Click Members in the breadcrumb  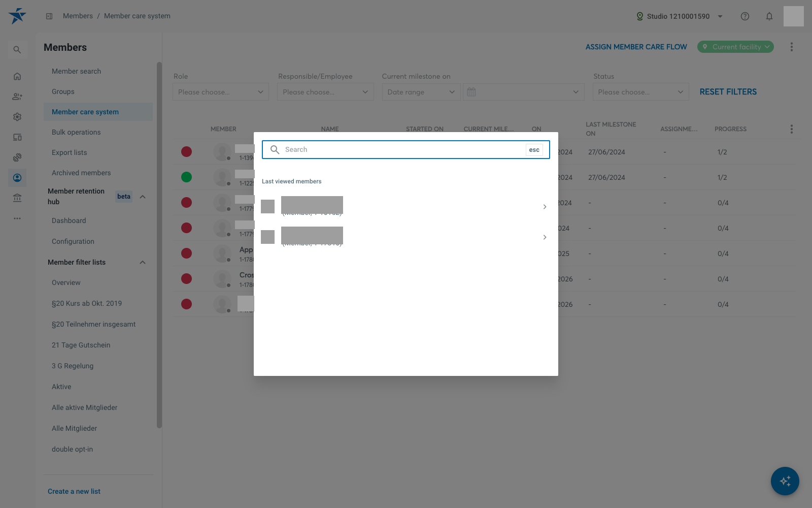78,16
